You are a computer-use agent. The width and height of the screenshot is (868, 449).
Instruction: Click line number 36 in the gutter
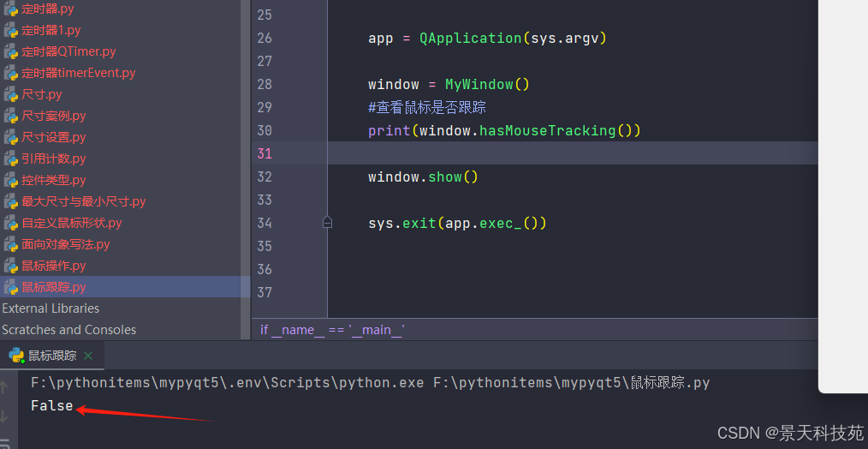point(265,269)
